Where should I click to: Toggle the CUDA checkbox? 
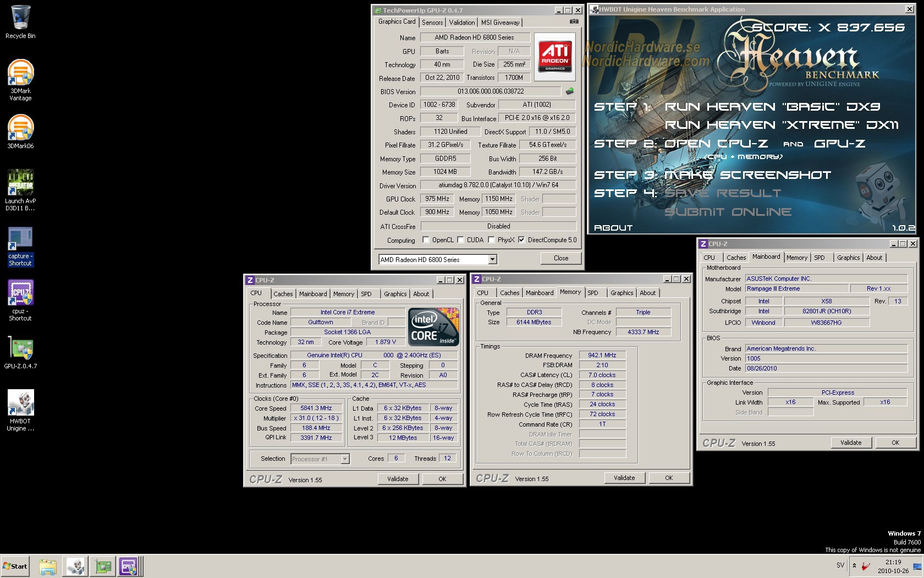point(460,240)
